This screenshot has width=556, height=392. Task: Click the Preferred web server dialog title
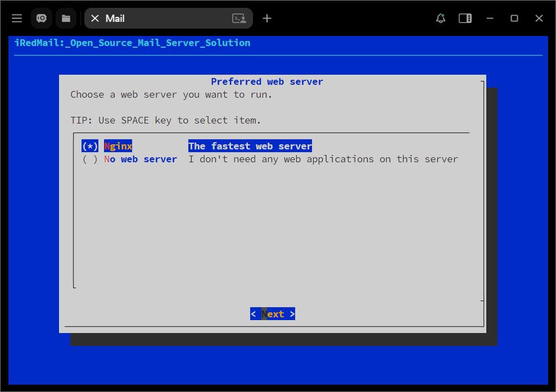pyautogui.click(x=266, y=81)
